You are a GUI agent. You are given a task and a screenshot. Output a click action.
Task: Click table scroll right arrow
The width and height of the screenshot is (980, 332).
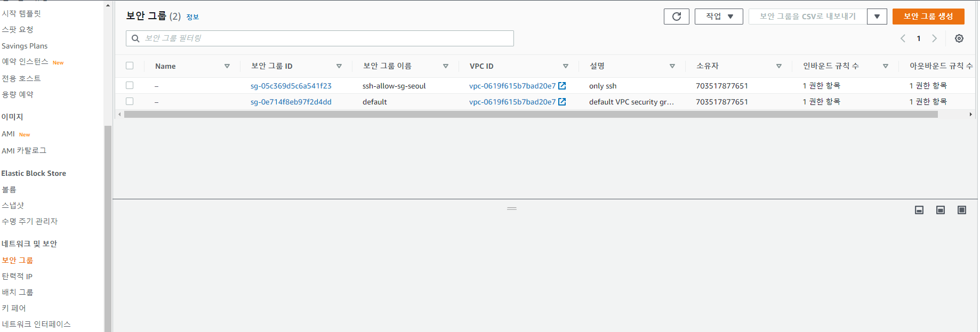(970, 115)
